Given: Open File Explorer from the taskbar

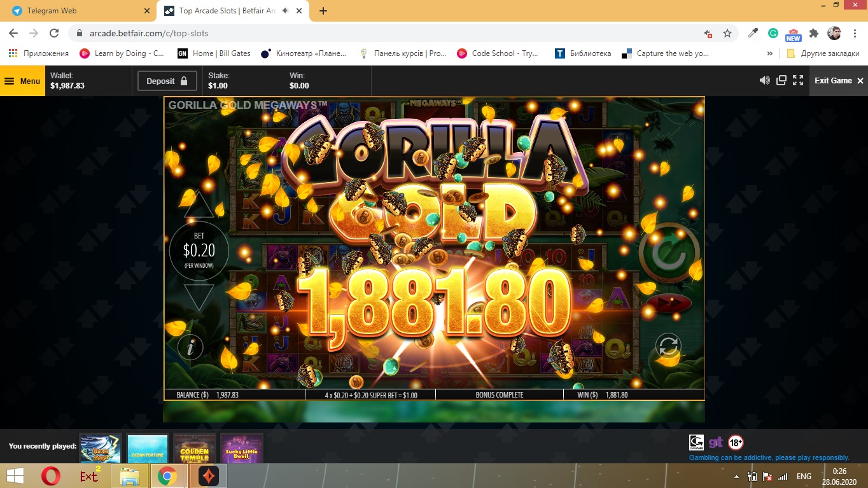Looking at the screenshot, I should point(129,476).
